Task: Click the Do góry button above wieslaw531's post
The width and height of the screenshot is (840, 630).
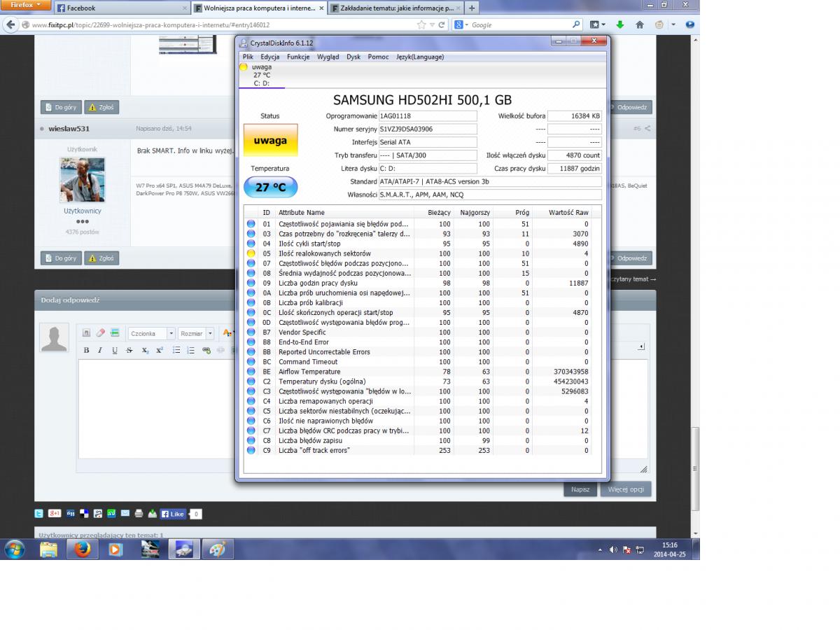Action: coord(61,108)
